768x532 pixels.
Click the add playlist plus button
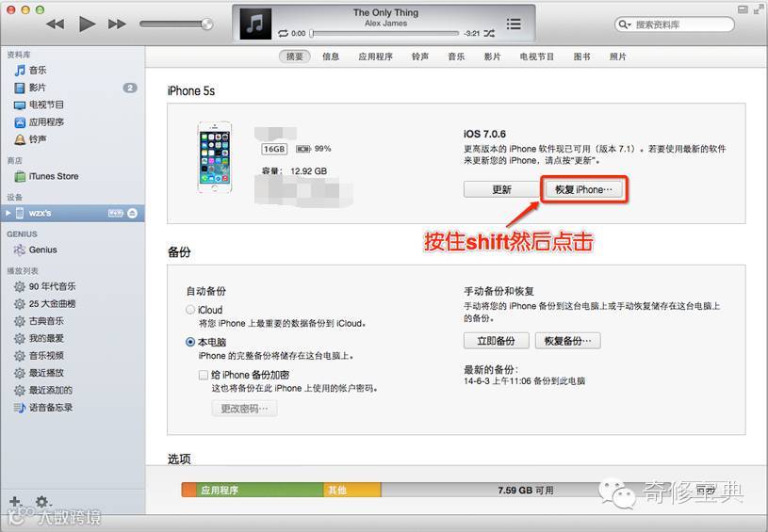pos(15,501)
